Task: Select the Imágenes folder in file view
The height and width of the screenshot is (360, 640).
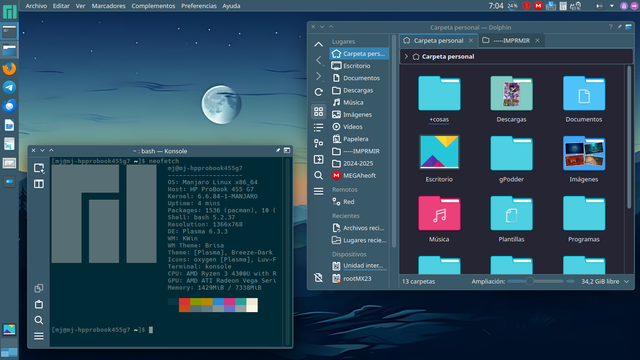Action: (584, 159)
